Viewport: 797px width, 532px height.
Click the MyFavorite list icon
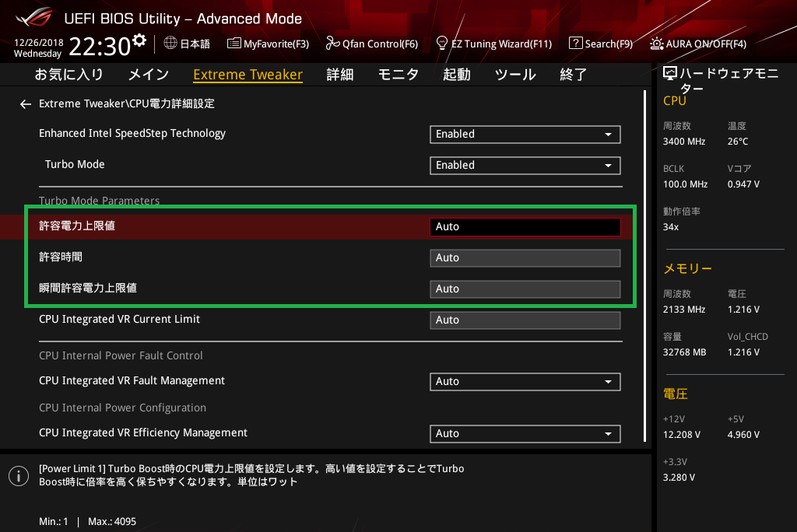pos(233,44)
